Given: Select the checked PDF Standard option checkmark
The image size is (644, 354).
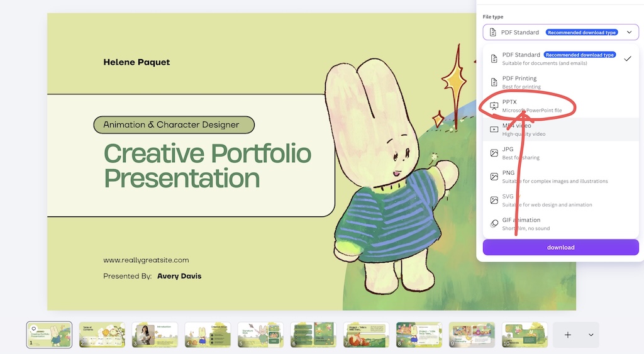Looking at the screenshot, I should pyautogui.click(x=628, y=58).
